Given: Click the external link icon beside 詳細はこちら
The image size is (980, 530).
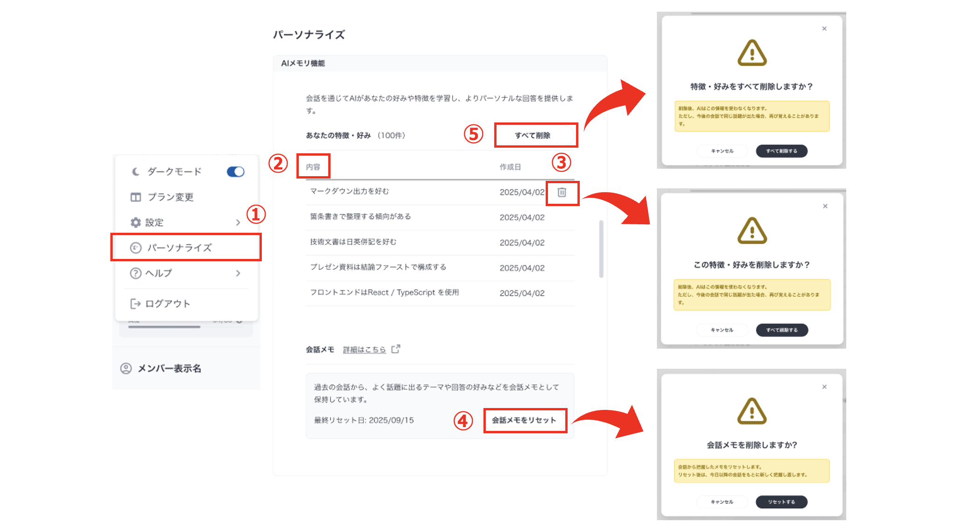Looking at the screenshot, I should click(396, 349).
